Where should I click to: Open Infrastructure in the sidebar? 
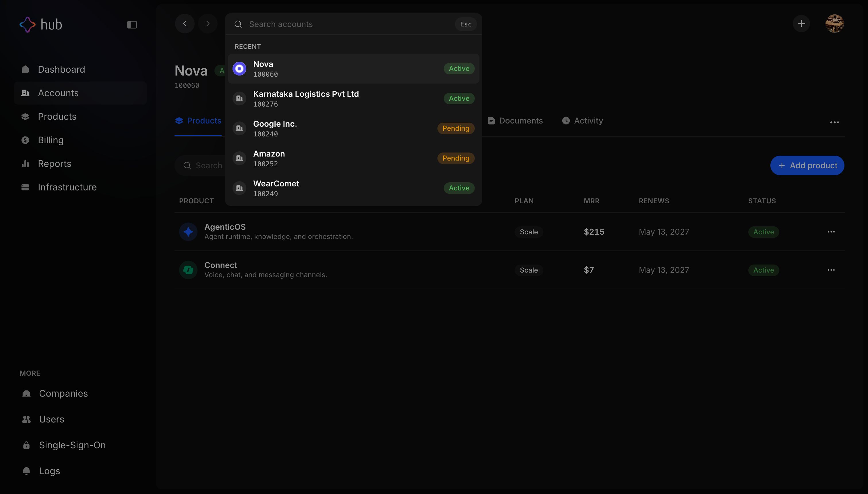(80, 187)
